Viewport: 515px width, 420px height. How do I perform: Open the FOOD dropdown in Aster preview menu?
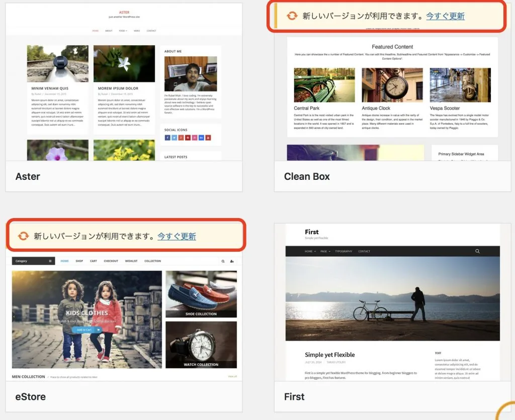pos(123,31)
